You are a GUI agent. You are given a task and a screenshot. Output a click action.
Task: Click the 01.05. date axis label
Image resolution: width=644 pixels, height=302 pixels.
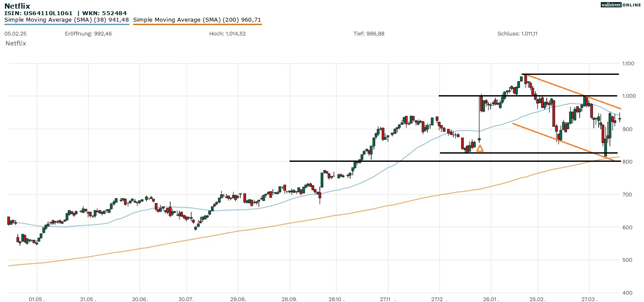pos(37,299)
